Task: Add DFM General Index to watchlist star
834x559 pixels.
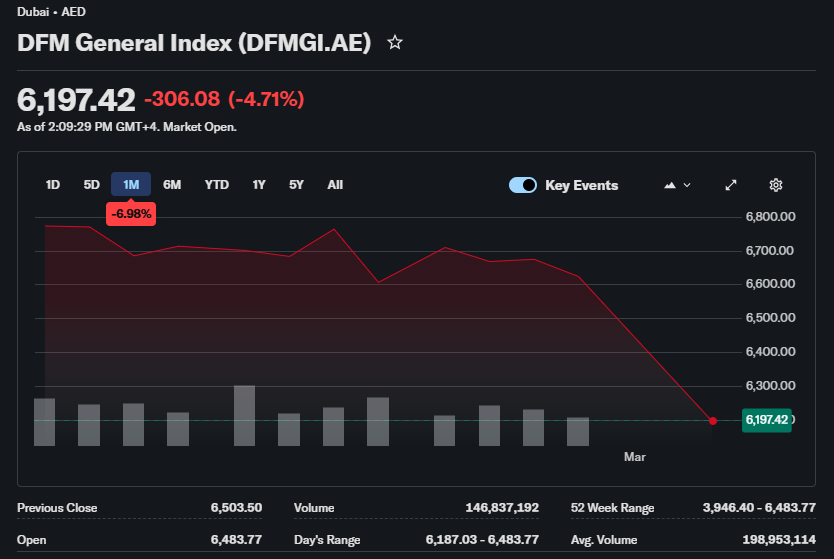Action: (395, 43)
